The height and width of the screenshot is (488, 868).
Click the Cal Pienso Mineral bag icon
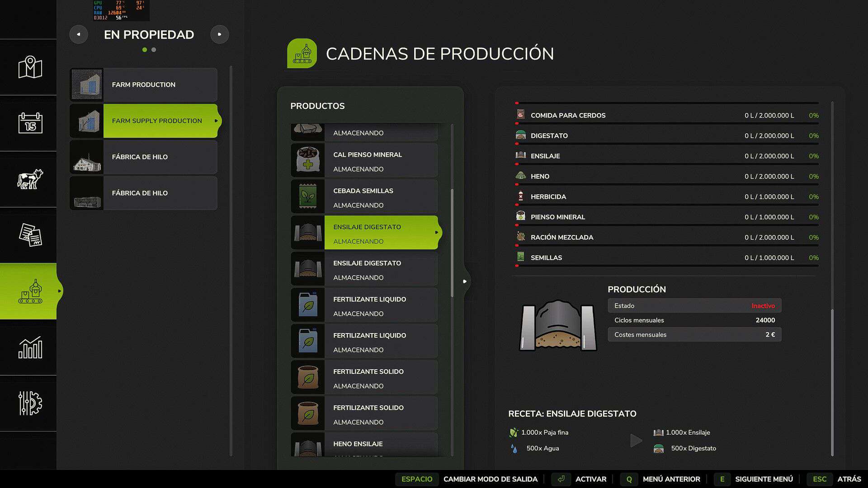(x=308, y=160)
